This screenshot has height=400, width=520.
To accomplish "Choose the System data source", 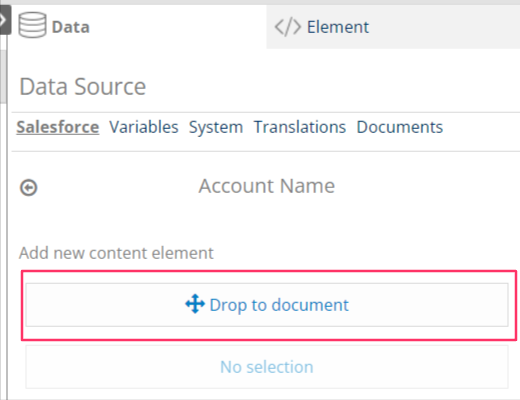I will point(216,127).
